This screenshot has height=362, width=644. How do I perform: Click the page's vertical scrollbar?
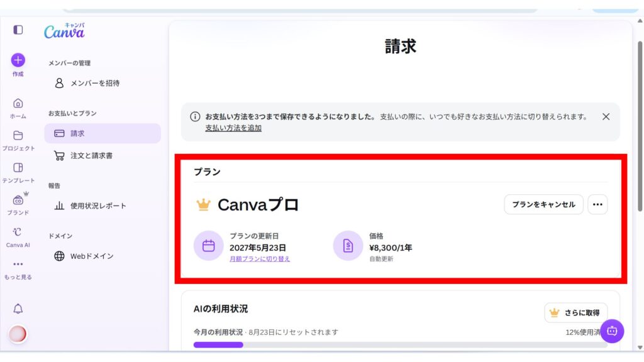pos(640,126)
